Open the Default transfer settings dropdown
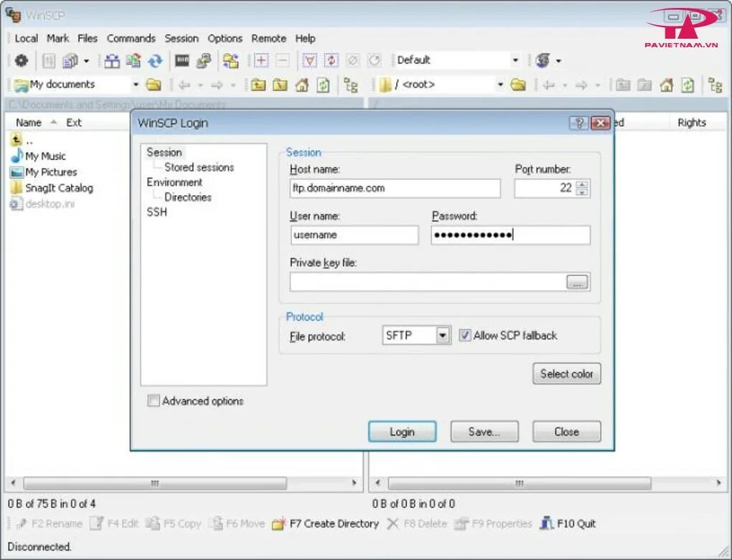The width and height of the screenshot is (732, 560). 515,60
